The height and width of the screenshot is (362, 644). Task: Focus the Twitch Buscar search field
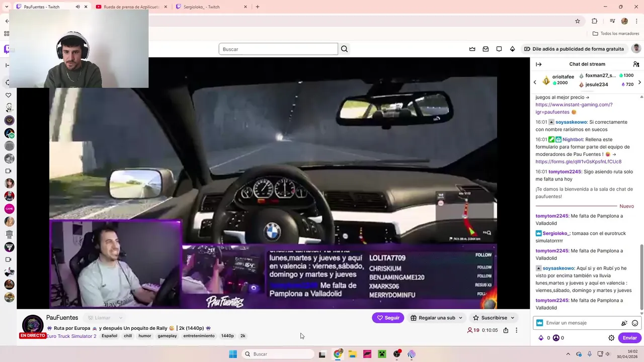click(278, 49)
